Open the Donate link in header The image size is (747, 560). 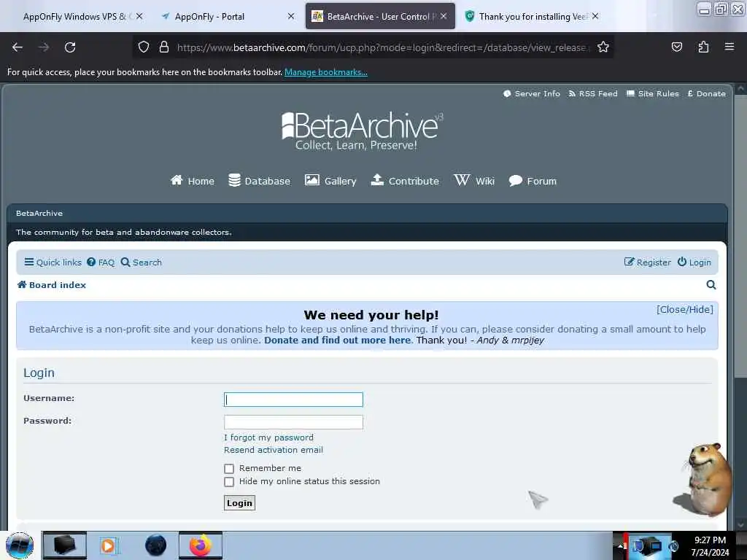pyautogui.click(x=707, y=94)
